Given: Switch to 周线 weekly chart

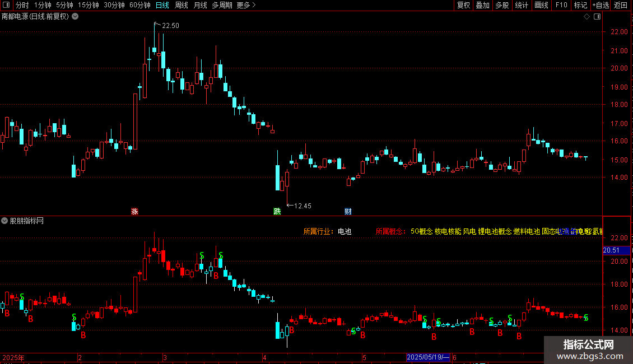Looking at the screenshot, I should click(181, 5).
